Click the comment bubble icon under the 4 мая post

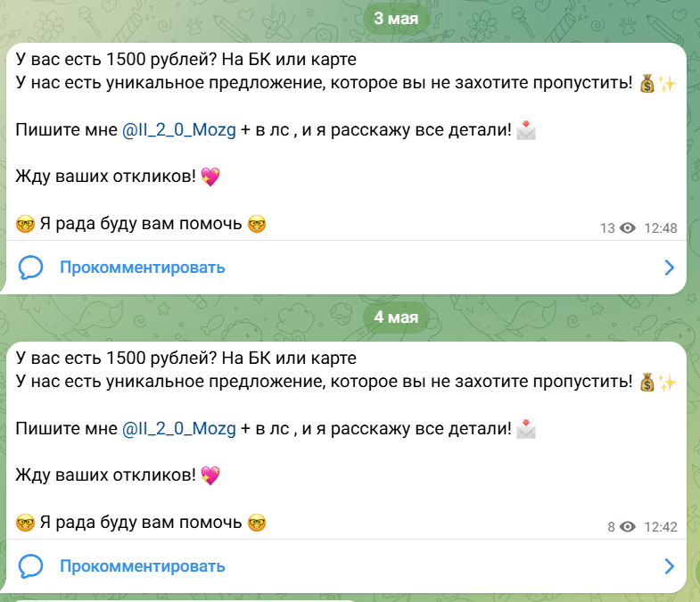(x=31, y=565)
